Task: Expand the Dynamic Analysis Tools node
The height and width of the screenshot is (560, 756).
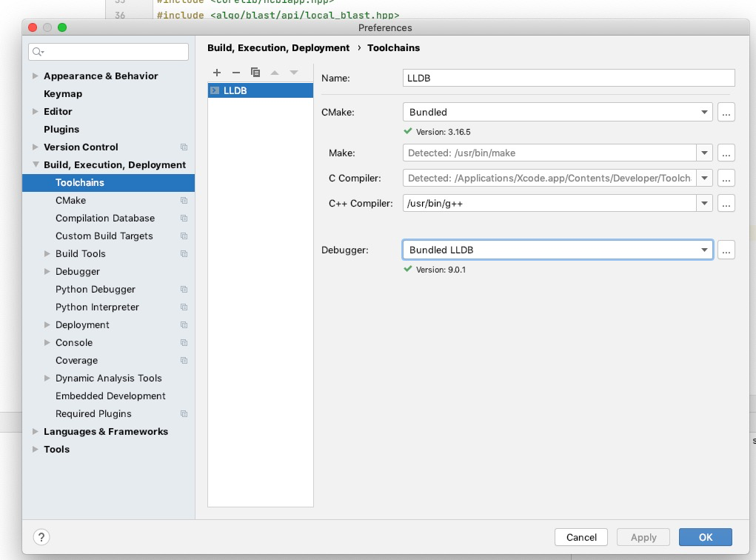Action: click(x=47, y=379)
